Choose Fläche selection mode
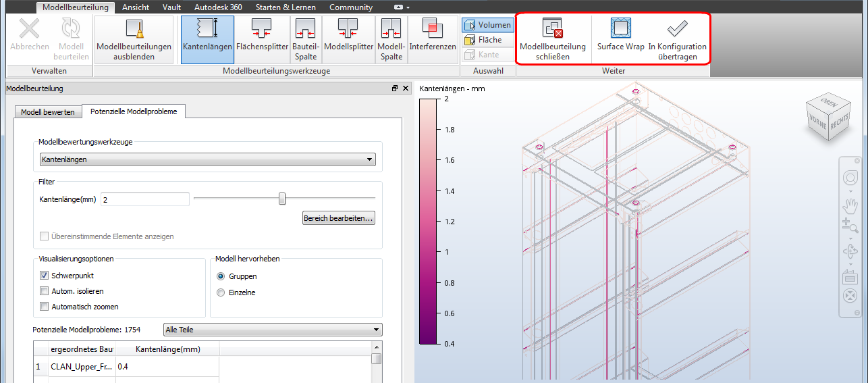 488,40
